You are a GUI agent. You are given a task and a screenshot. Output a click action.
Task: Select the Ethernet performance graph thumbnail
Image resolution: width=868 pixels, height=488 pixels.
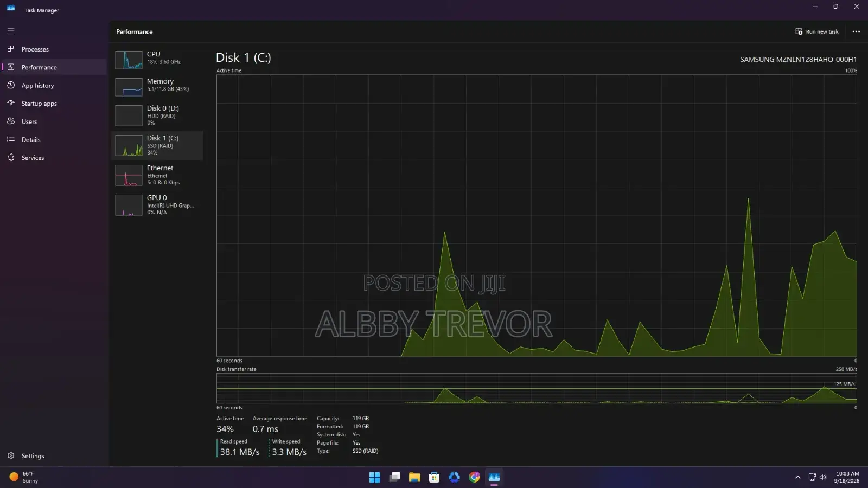[129, 175]
